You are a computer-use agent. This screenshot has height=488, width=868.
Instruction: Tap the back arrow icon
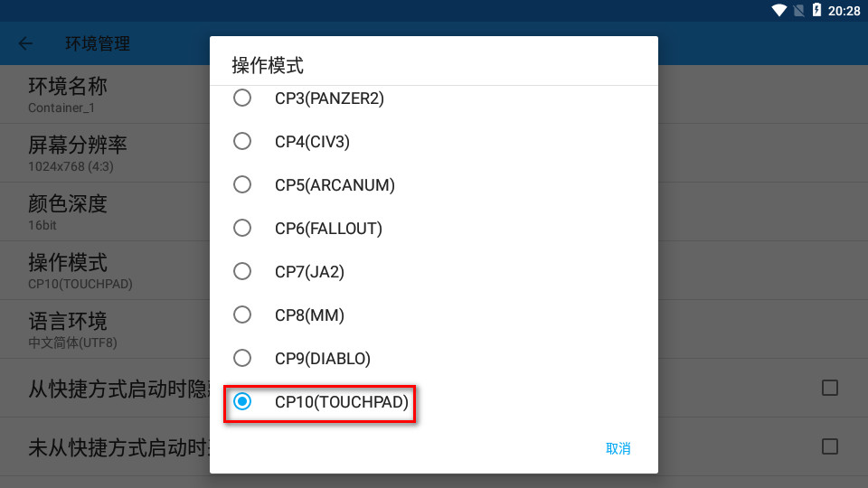tap(25, 43)
